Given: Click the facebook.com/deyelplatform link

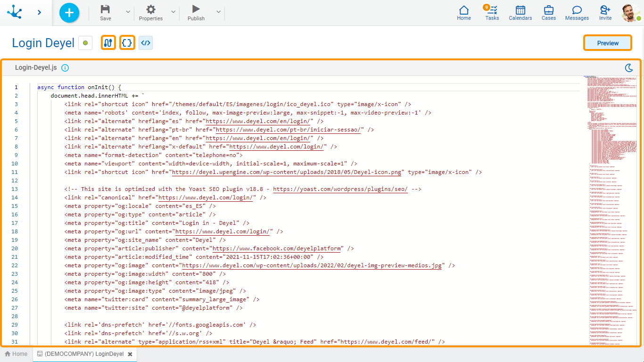Looking at the screenshot, I should point(278,248).
